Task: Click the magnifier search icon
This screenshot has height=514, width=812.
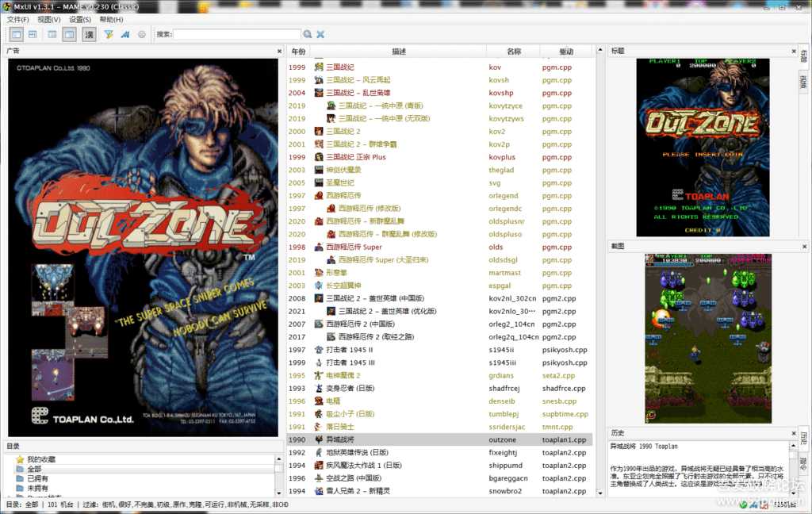Action: tap(308, 34)
